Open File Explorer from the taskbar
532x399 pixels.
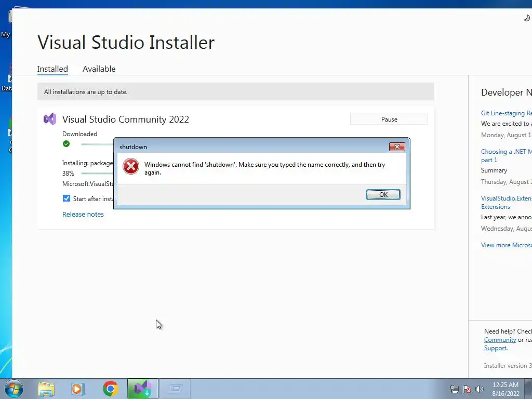[46, 389]
